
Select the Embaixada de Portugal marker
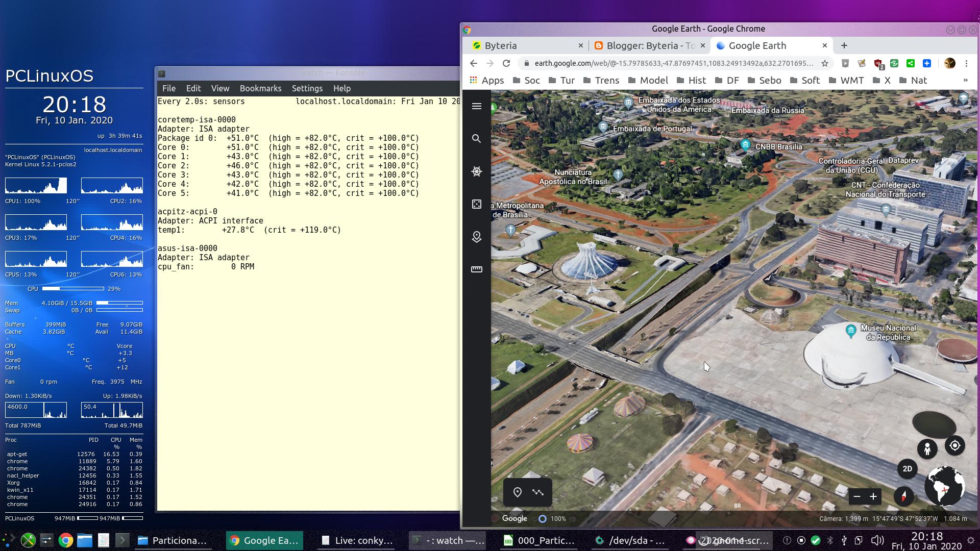pyautogui.click(x=603, y=127)
